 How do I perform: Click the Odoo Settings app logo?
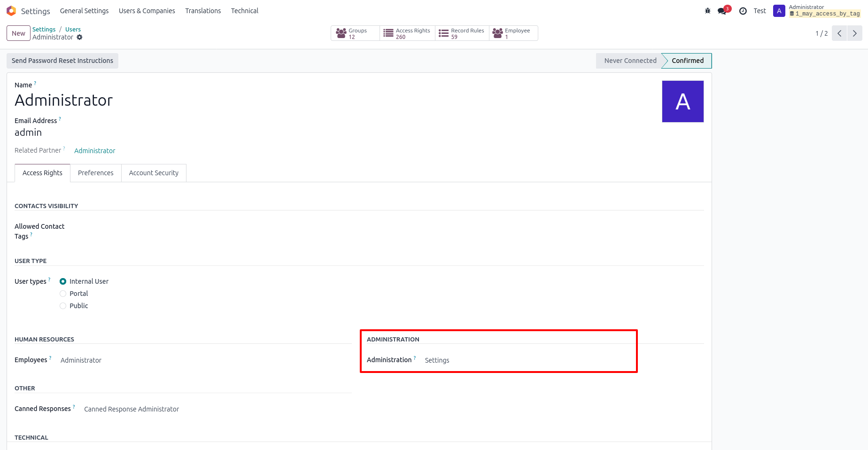pos(11,11)
